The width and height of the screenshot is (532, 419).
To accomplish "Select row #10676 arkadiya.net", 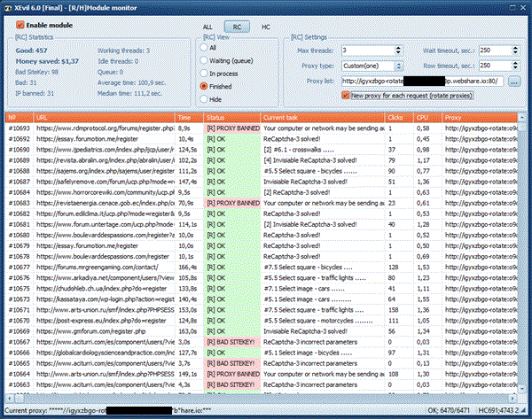I will pyautogui.click(x=262, y=278).
